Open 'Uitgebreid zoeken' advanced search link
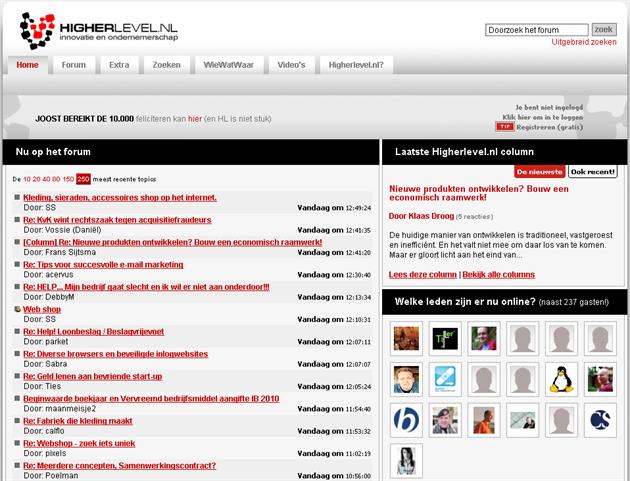The width and height of the screenshot is (630, 481). tap(583, 42)
